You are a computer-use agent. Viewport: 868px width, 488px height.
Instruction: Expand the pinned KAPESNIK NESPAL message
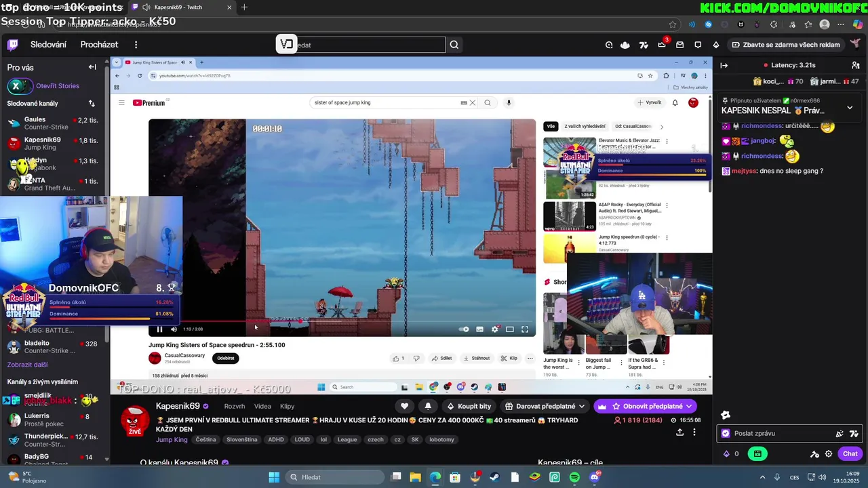(850, 108)
